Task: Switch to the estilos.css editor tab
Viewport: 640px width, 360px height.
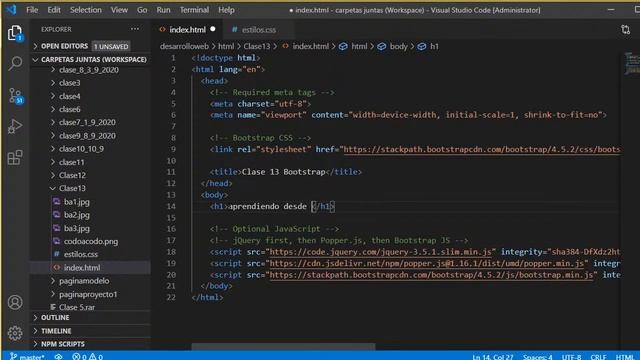Action: [x=258, y=29]
